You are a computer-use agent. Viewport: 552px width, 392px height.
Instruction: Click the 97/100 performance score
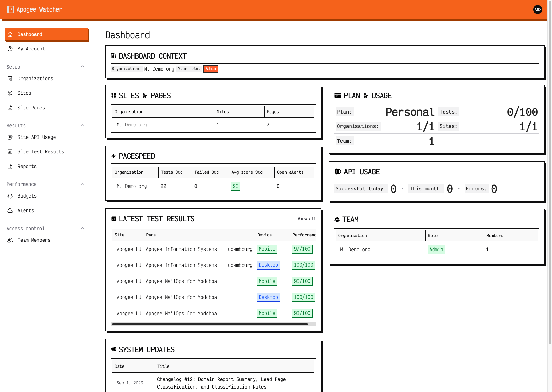pyautogui.click(x=302, y=249)
